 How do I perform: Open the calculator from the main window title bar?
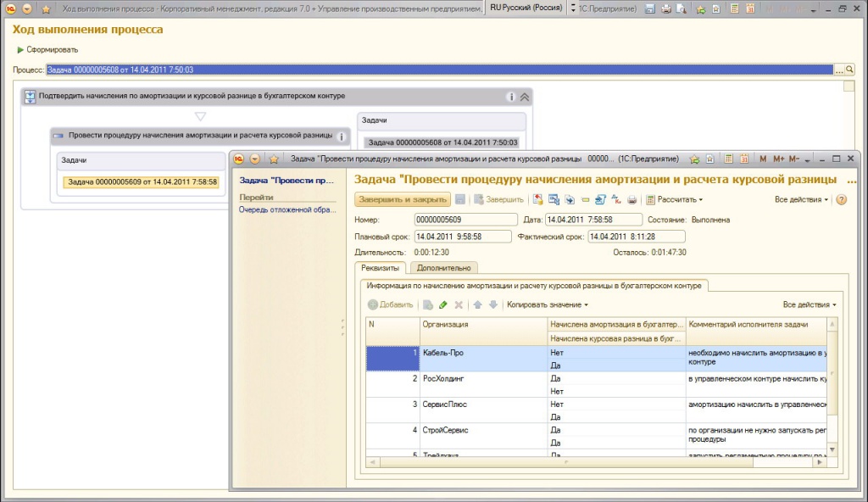tap(735, 8)
